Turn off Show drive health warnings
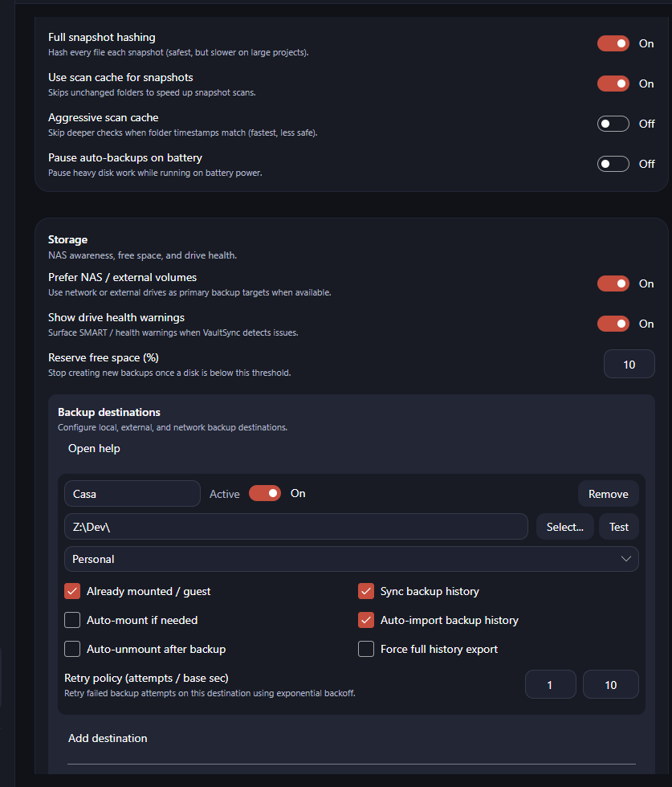This screenshot has height=787, width=672. [x=613, y=324]
